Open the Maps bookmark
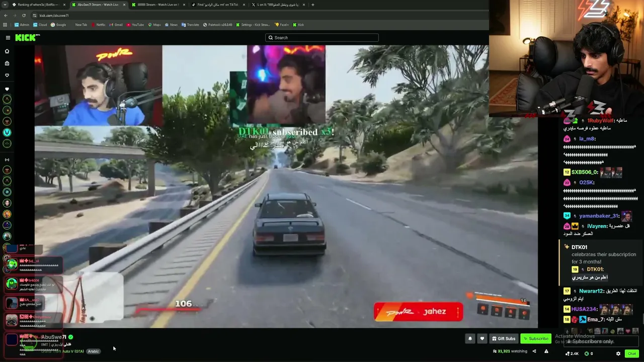This screenshot has height=362, width=644. [x=154, y=25]
